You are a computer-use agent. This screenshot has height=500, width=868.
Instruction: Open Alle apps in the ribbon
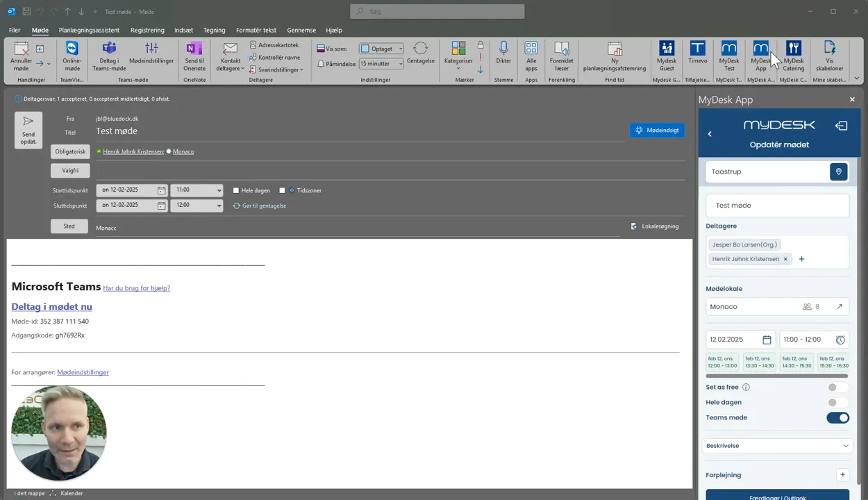(x=531, y=56)
